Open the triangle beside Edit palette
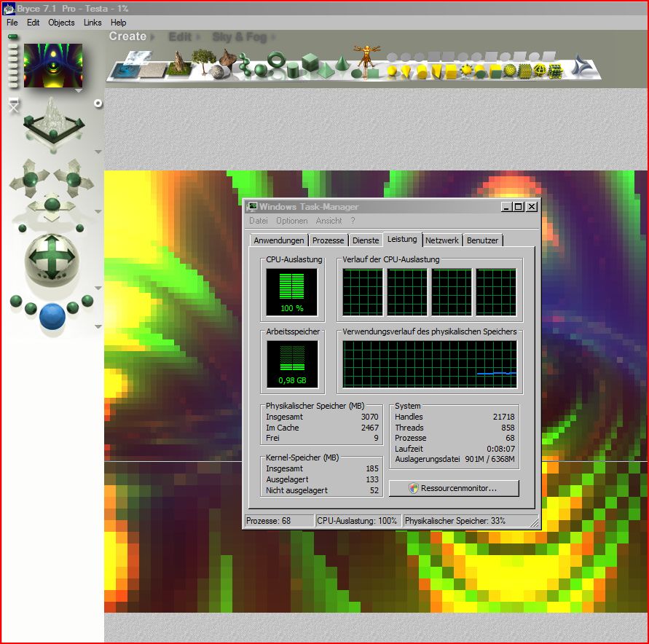Screen dimensions: 649x644 [198, 37]
